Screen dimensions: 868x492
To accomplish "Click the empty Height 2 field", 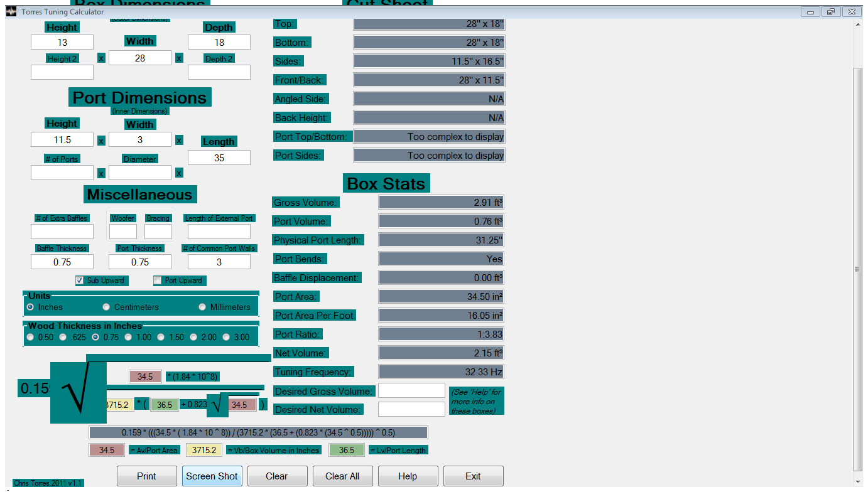I will pos(62,72).
